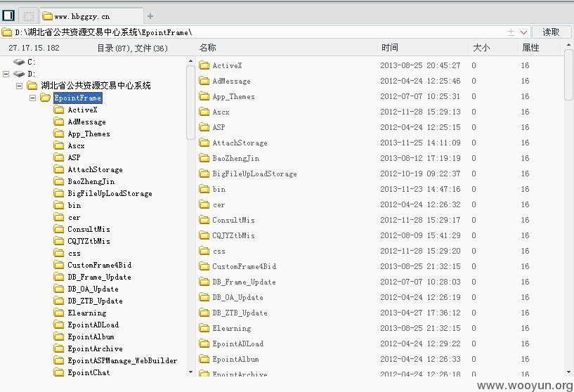This screenshot has width=574, height=392.
Task: Select App_Themes in the tree
Action: (x=89, y=134)
